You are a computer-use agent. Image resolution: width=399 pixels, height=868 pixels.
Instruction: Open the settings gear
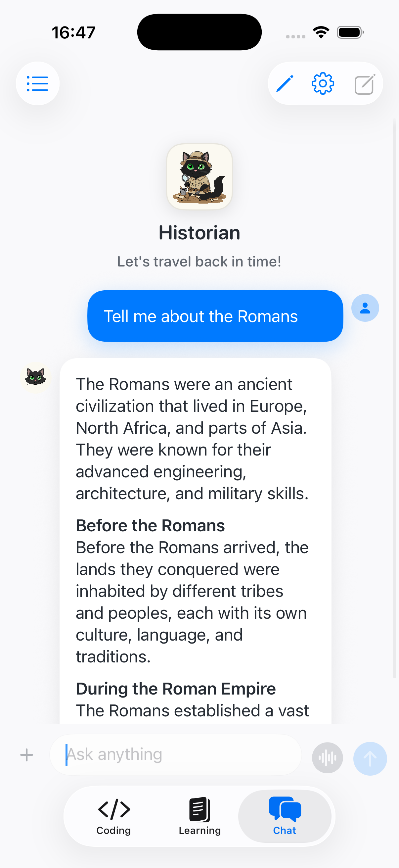pyautogui.click(x=322, y=83)
